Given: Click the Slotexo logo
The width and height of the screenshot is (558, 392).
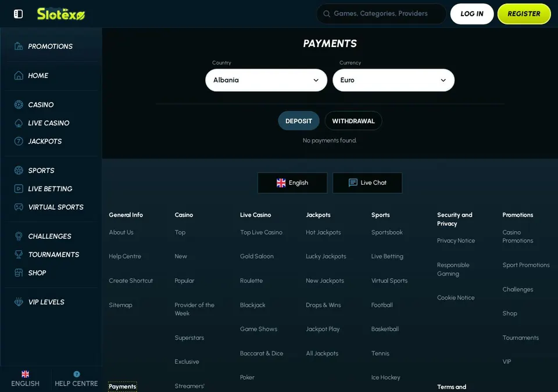Looking at the screenshot, I should [61, 14].
